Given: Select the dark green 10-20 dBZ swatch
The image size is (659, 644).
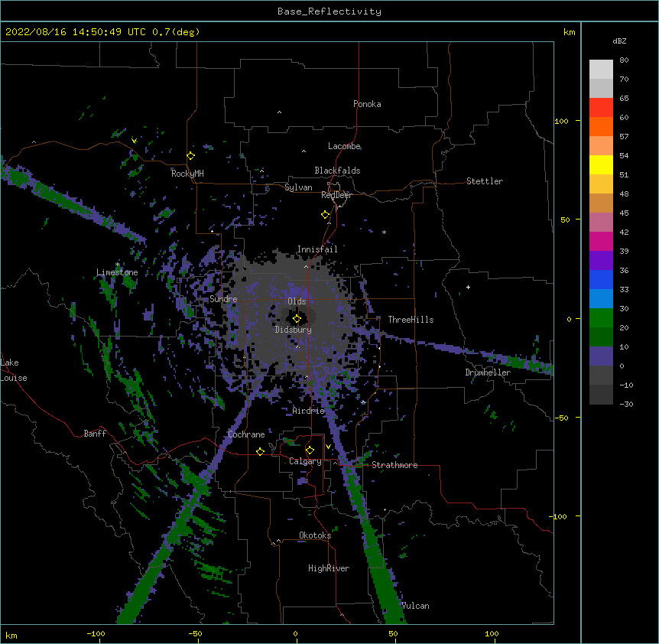Looking at the screenshot, I should click(x=601, y=337).
